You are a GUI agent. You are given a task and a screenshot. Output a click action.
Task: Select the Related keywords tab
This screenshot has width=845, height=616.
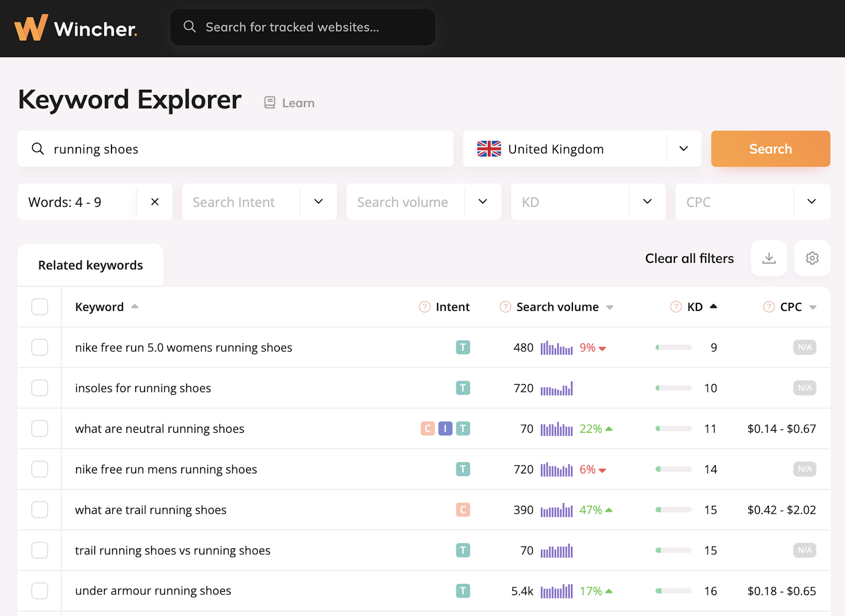(x=90, y=265)
